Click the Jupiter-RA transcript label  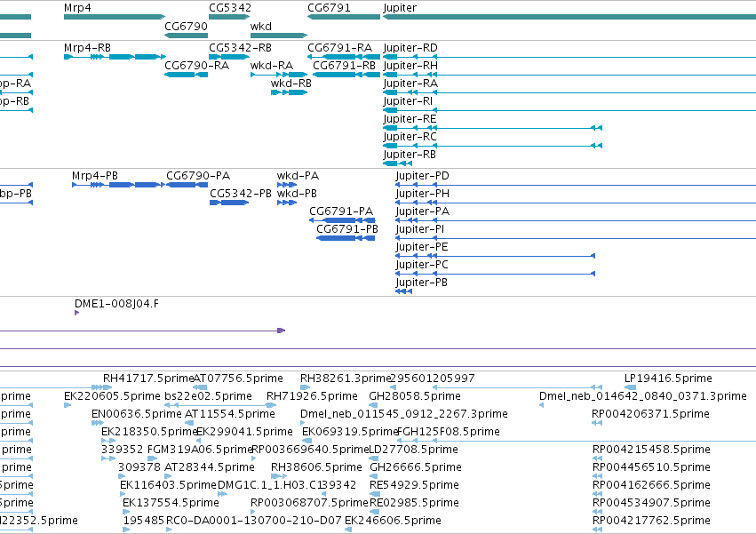pos(410,84)
